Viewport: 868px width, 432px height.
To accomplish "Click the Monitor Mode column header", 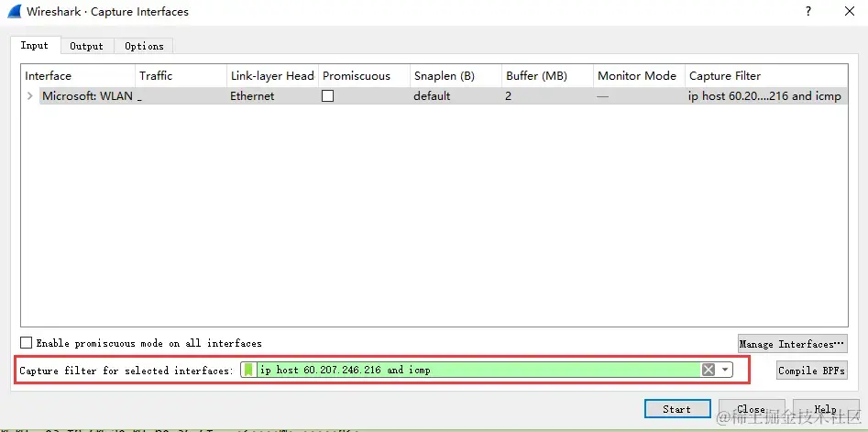I will [640, 76].
